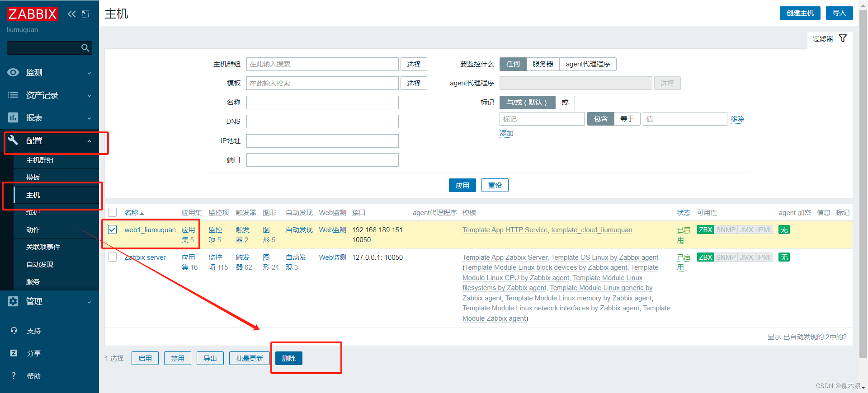Open 主机 menu item

pos(56,195)
